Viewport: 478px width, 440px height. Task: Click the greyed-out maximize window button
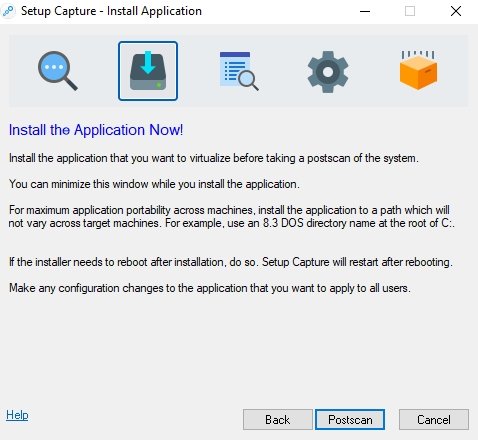pos(410,11)
